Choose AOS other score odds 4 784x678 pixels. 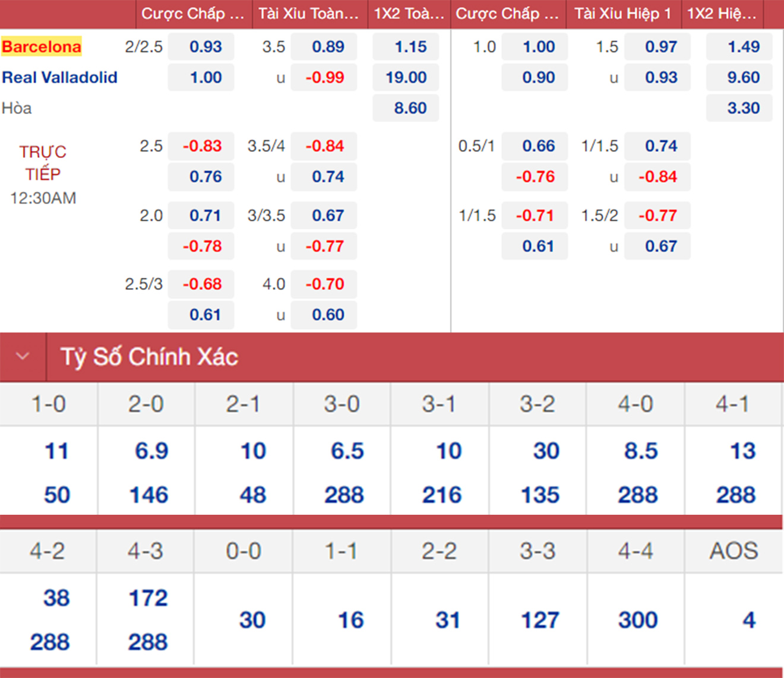point(748,620)
